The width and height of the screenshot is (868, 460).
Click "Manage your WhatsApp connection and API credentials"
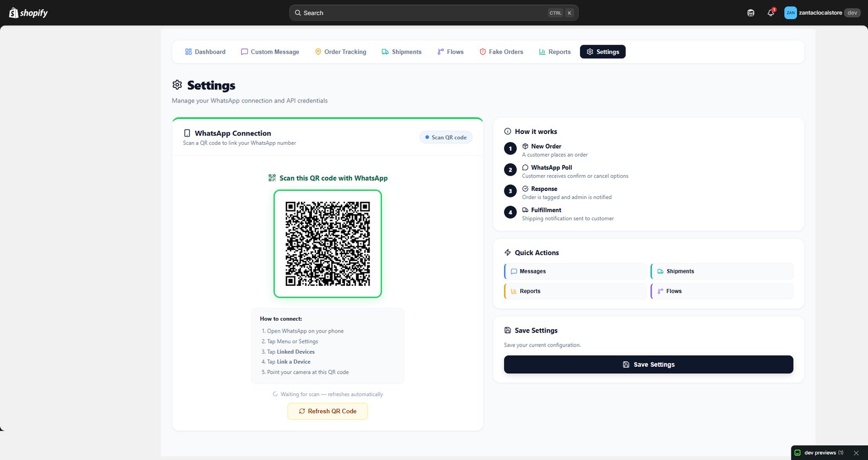point(250,101)
